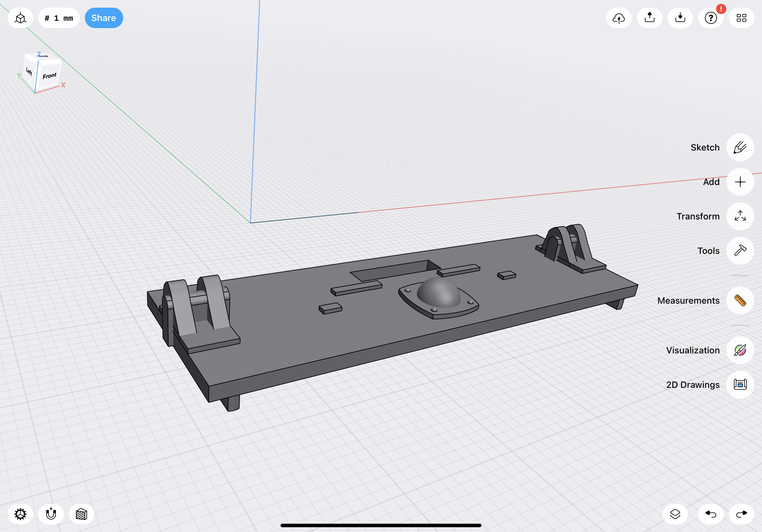Tap the import arrow-down icon

680,18
